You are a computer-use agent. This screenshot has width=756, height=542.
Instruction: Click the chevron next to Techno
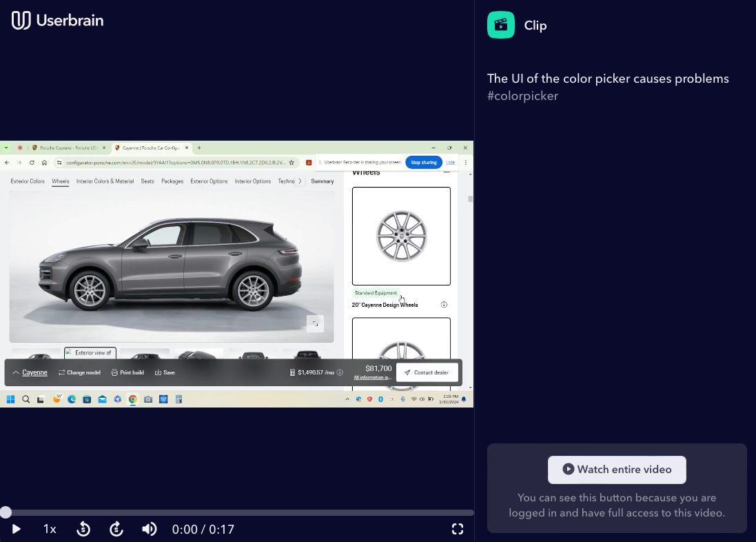click(300, 181)
